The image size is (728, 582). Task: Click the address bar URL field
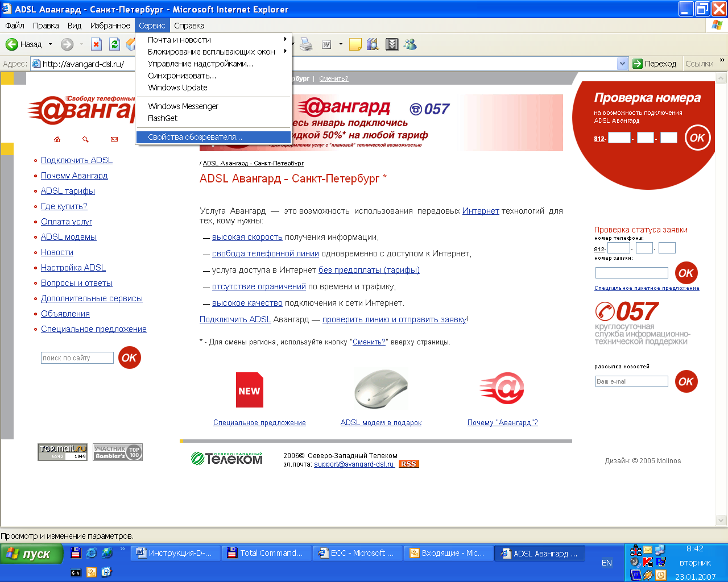[x=324, y=64]
